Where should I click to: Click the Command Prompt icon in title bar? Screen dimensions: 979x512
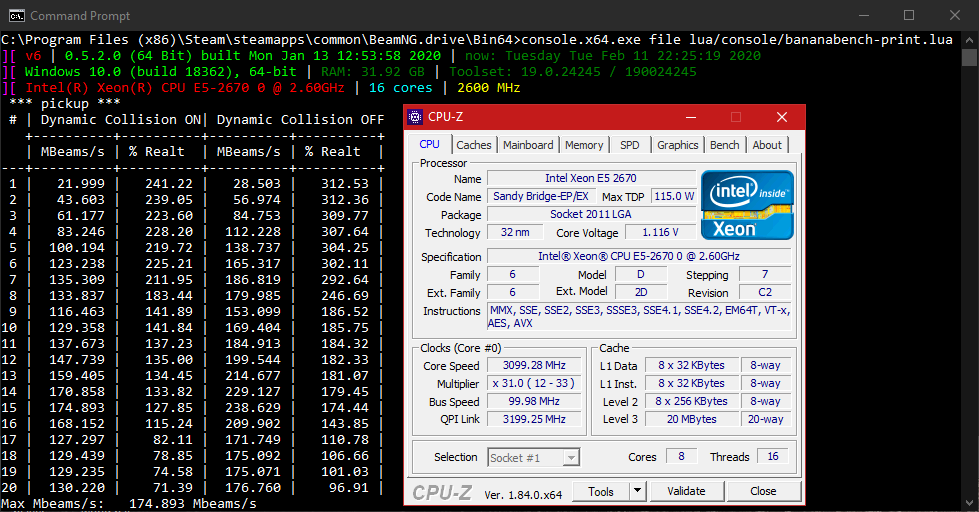pyautogui.click(x=17, y=16)
